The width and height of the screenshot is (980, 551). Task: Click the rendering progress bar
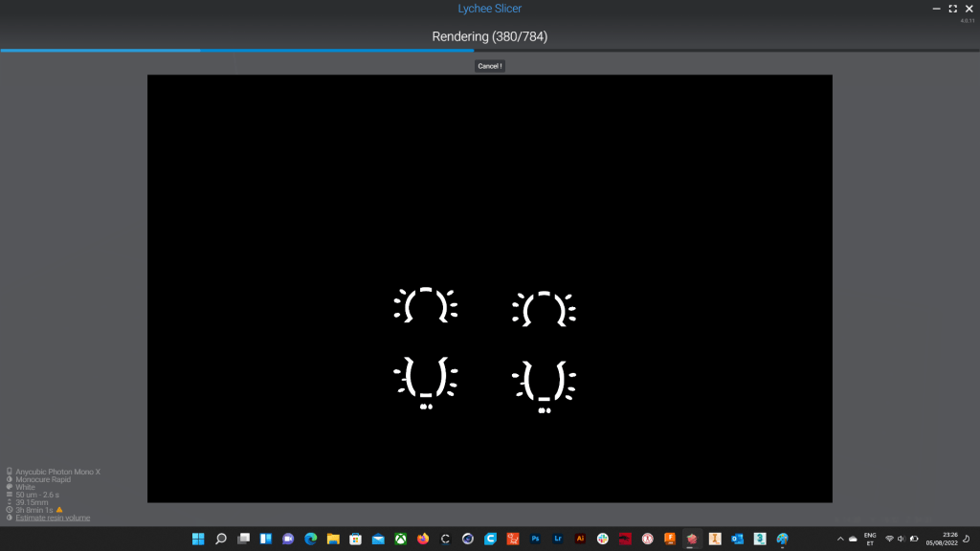pos(490,50)
